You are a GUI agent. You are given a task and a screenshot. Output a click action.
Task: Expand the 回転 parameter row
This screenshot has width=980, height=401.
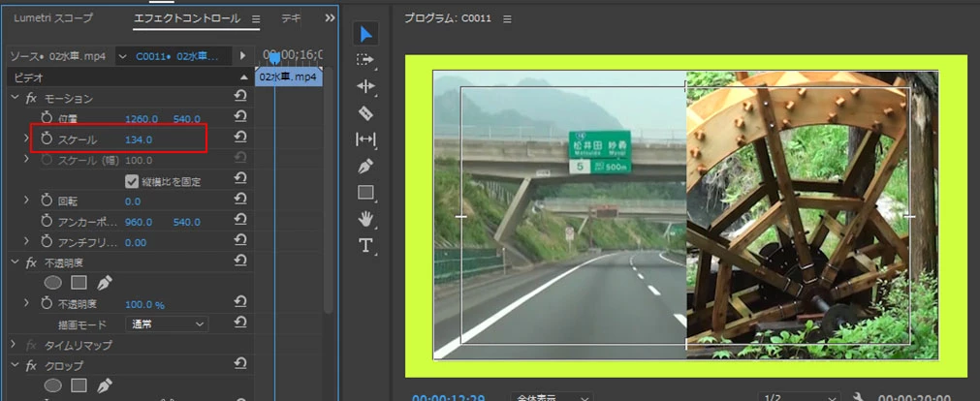click(x=26, y=200)
